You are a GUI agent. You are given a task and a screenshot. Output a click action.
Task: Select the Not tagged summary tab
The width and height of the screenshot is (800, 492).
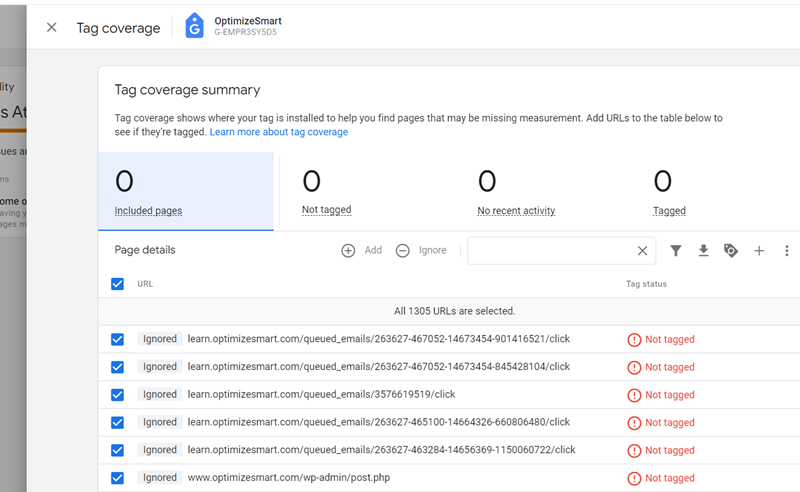tap(327, 191)
